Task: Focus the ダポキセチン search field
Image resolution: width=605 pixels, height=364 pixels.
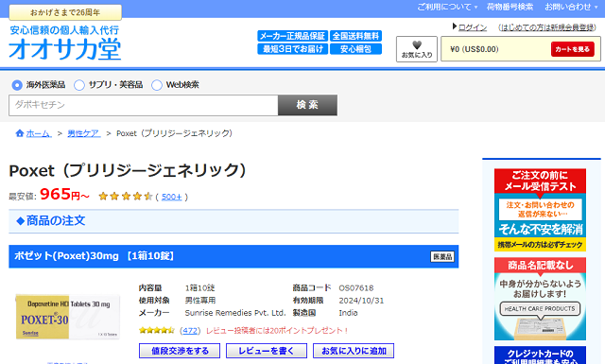Action: 143,105
